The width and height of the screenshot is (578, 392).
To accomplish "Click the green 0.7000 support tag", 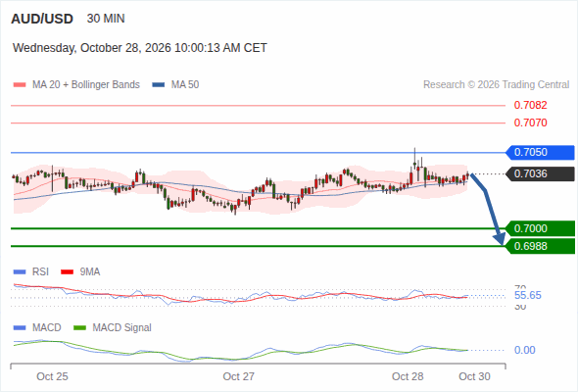I will (x=540, y=228).
